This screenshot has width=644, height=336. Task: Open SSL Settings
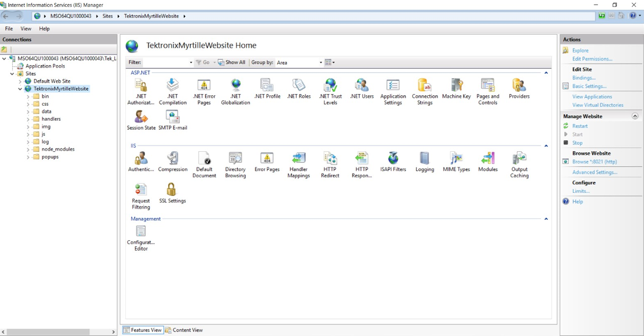[172, 192]
